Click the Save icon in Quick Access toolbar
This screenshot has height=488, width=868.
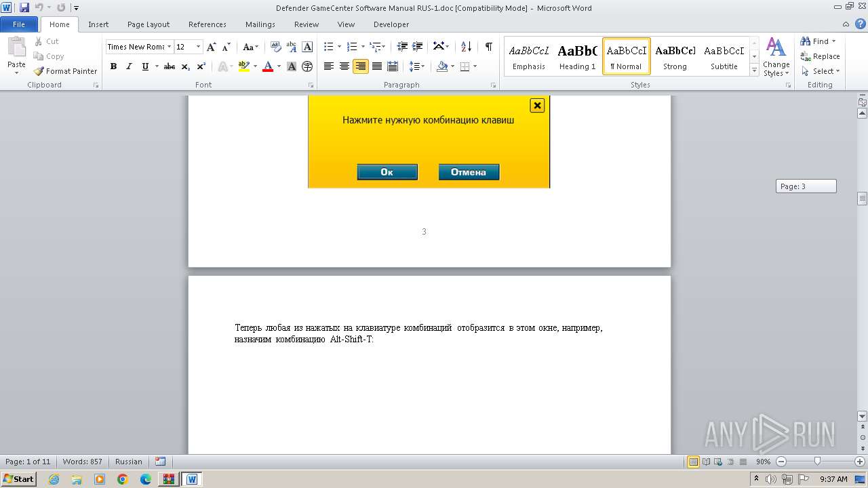click(24, 8)
